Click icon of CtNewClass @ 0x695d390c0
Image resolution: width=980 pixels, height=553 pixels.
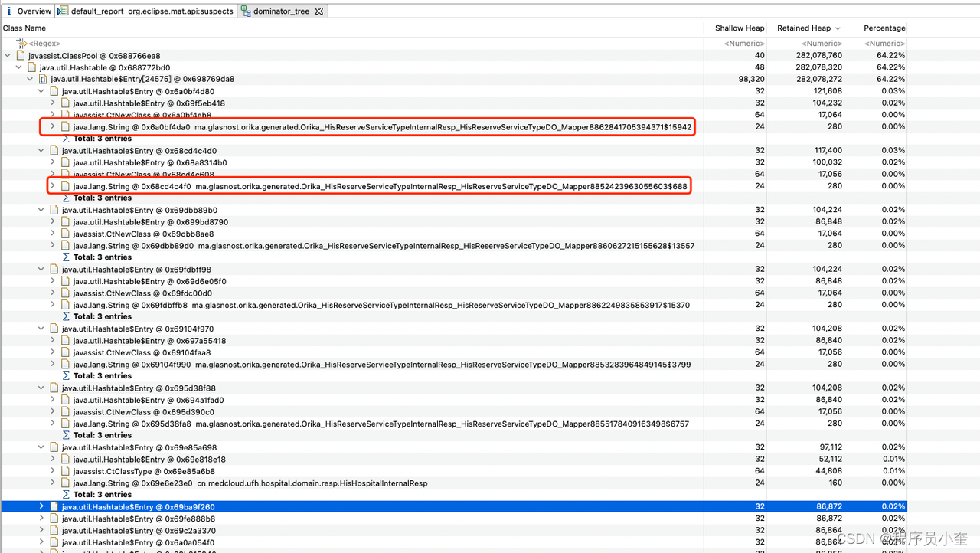pos(65,412)
